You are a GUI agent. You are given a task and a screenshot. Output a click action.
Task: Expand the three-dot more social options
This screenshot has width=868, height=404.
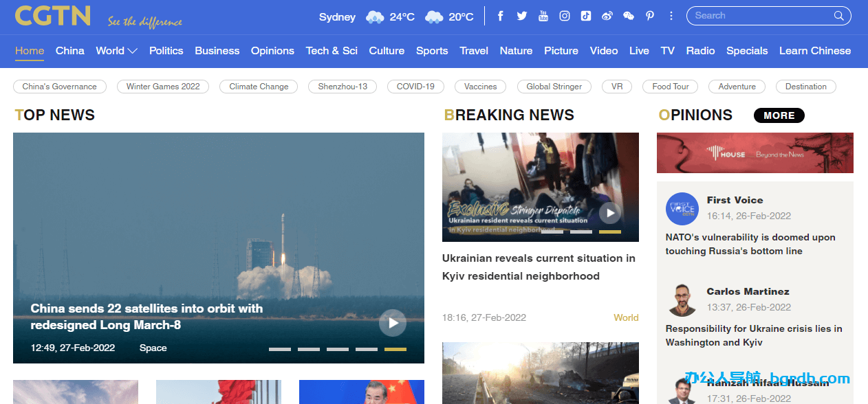click(671, 16)
